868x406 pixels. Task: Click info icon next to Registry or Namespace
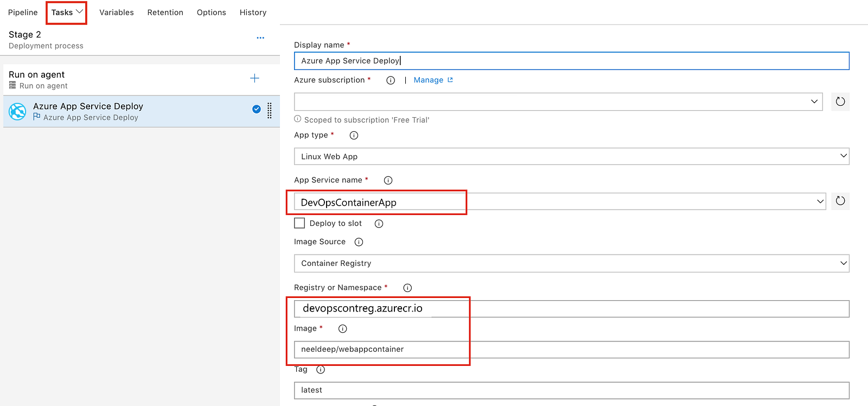(407, 288)
